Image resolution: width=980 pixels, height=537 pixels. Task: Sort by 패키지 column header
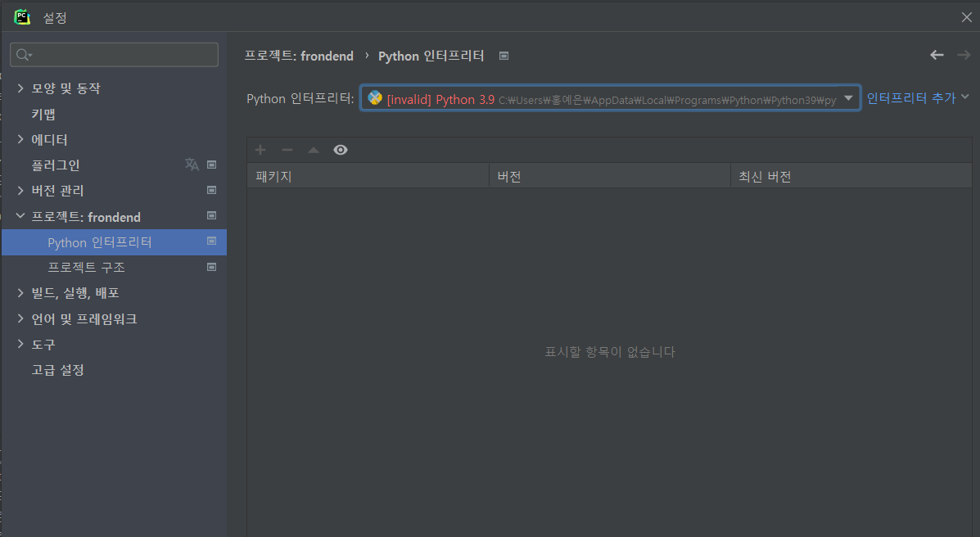(368, 176)
